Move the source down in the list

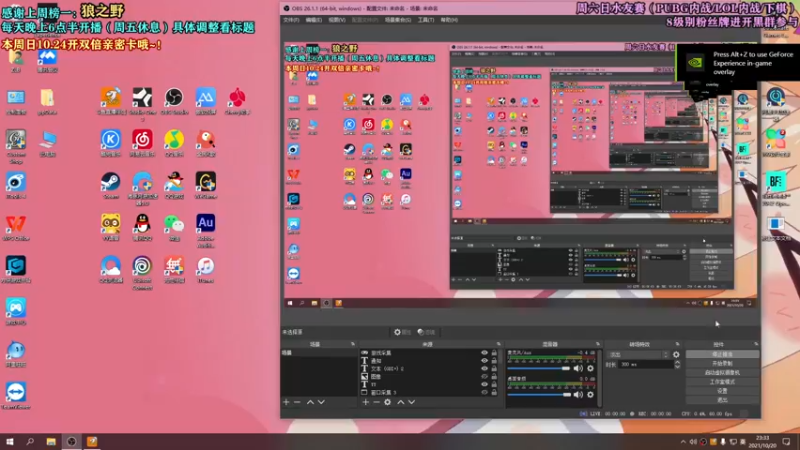[x=412, y=402]
